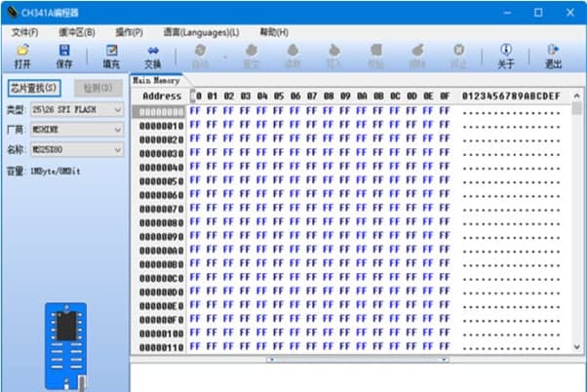The image size is (587, 392).
Task: Expand the 厂商 (manufacturer) dropdown
Action: point(118,130)
